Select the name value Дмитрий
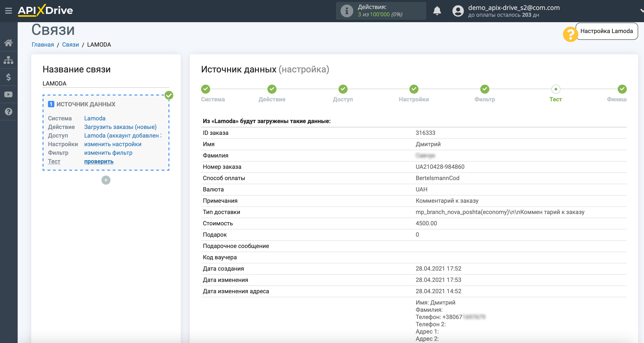The height and width of the screenshot is (343, 644). coord(428,144)
